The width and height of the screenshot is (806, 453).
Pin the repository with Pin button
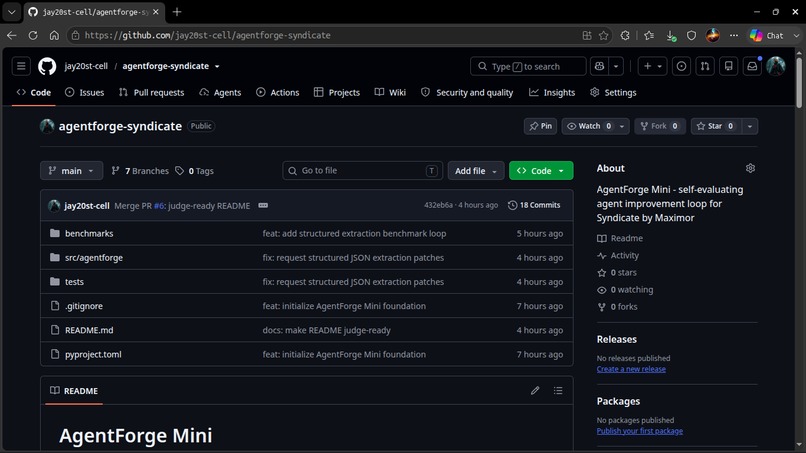coord(540,126)
